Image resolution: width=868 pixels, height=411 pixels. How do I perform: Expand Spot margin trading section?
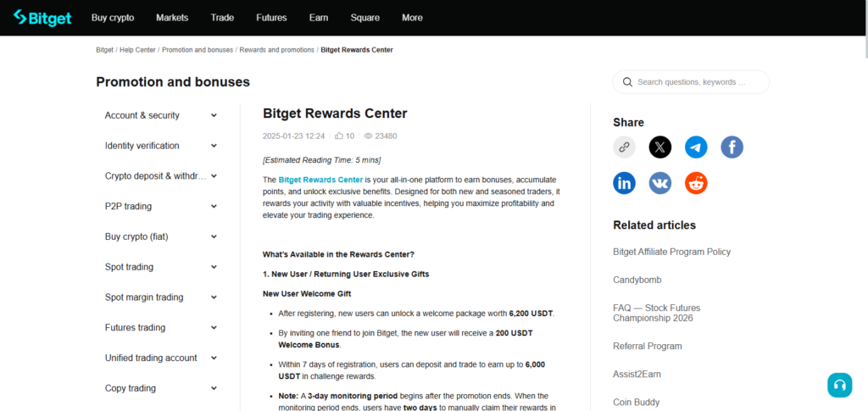(214, 297)
